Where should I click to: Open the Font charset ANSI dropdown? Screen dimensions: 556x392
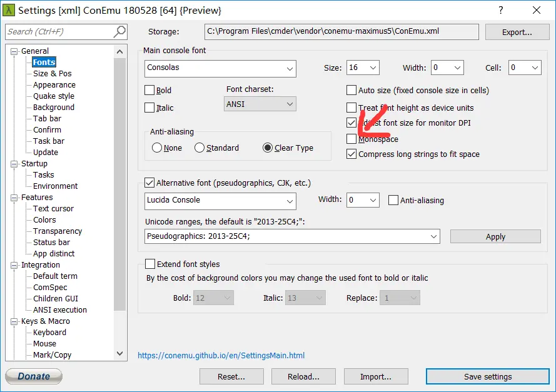pyautogui.click(x=260, y=104)
